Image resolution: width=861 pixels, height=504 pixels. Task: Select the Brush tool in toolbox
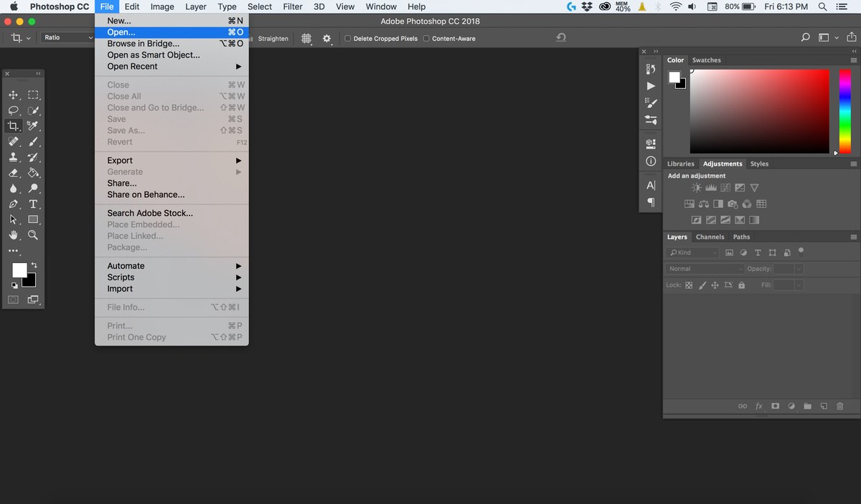[33, 142]
